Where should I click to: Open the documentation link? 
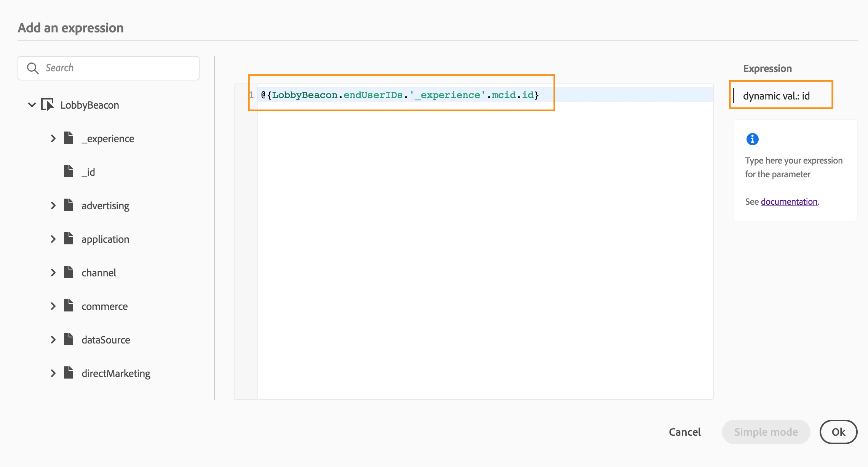[x=789, y=202]
